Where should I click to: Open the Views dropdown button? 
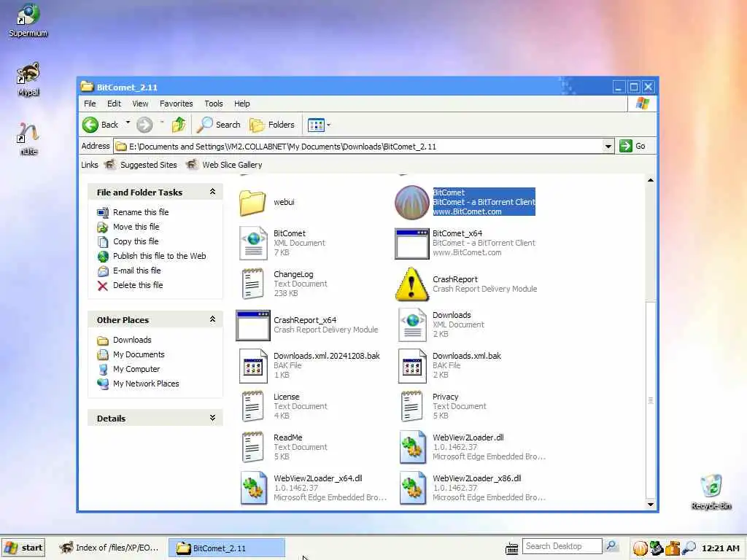click(319, 125)
